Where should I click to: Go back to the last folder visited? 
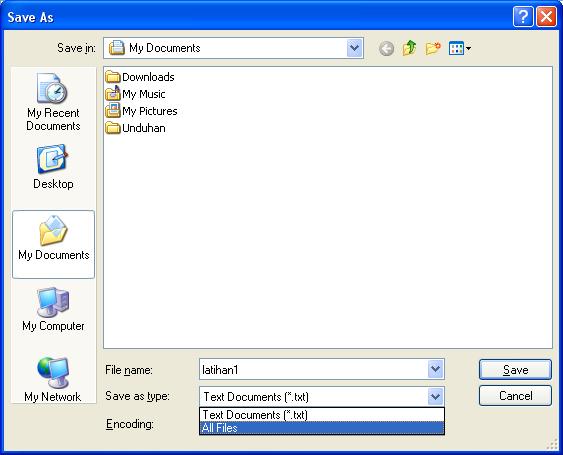(386, 48)
